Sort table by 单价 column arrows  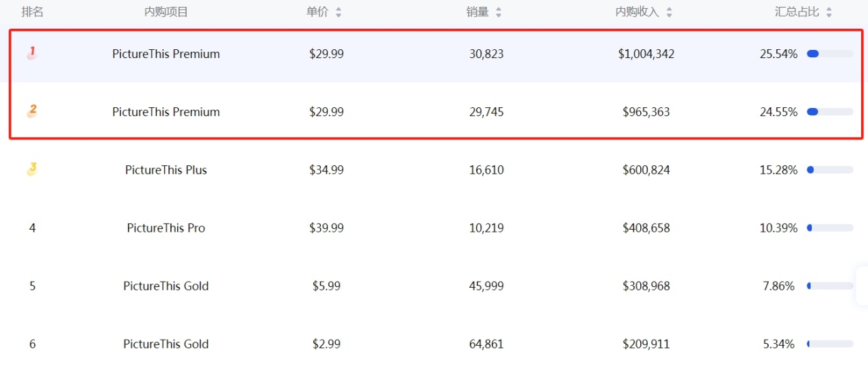[339, 12]
